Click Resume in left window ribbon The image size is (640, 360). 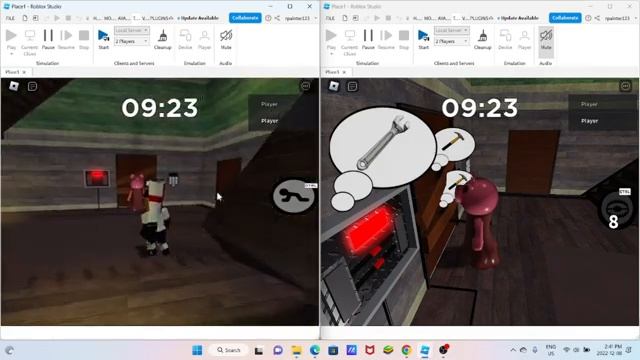[66, 39]
